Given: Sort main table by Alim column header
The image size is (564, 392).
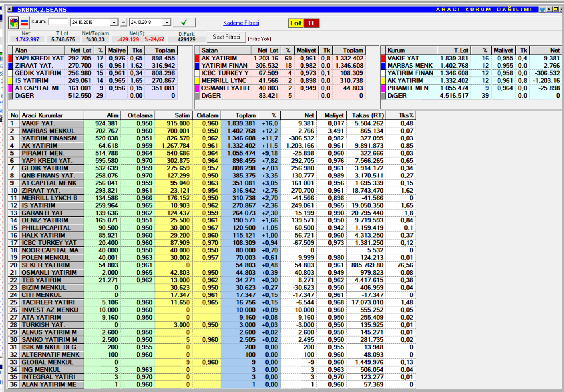Looking at the screenshot, I should (x=102, y=115).
